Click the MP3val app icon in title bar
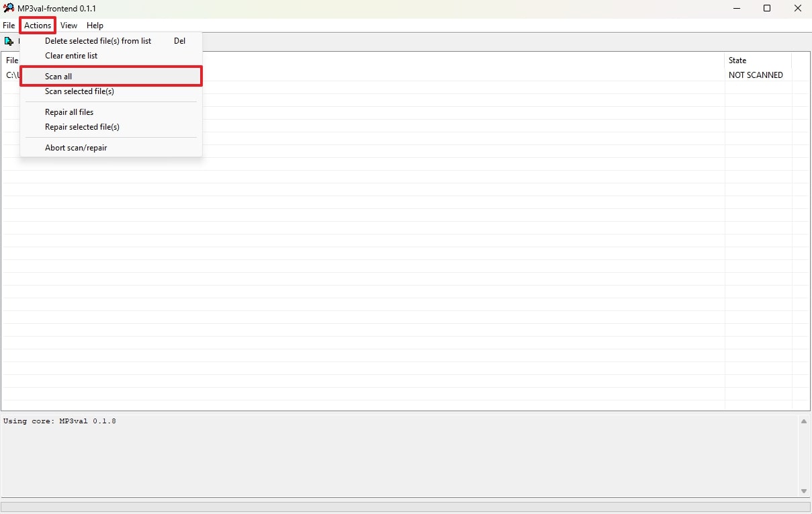 (9, 8)
